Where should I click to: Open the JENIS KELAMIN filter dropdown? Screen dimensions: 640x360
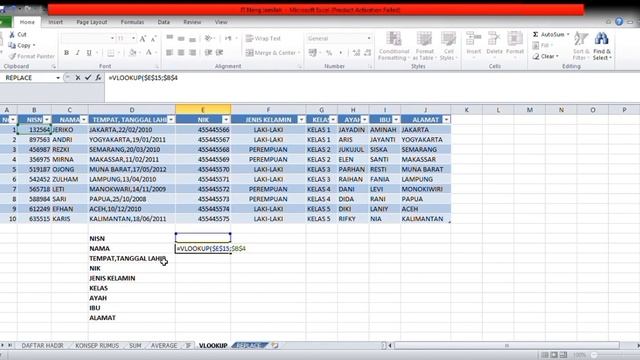[x=301, y=120]
